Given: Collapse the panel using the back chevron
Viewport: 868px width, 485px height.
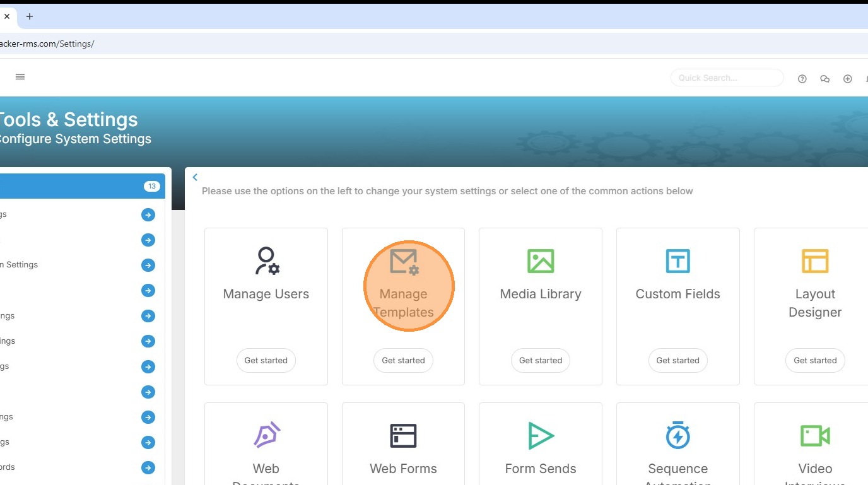Looking at the screenshot, I should [x=195, y=177].
